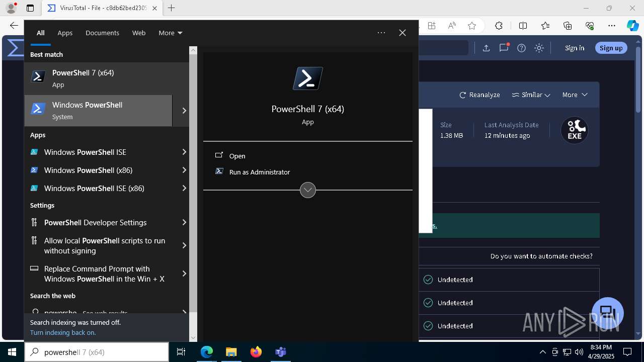Click Turn indexing back on link
644x362 pixels.
(x=63, y=332)
